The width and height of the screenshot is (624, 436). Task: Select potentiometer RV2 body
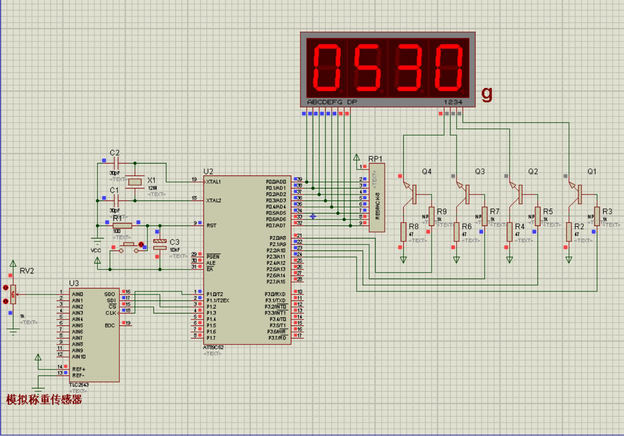(13, 295)
